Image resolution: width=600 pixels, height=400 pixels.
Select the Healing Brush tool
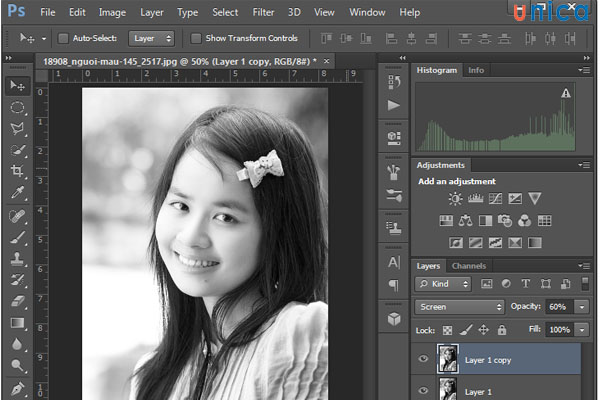17,217
